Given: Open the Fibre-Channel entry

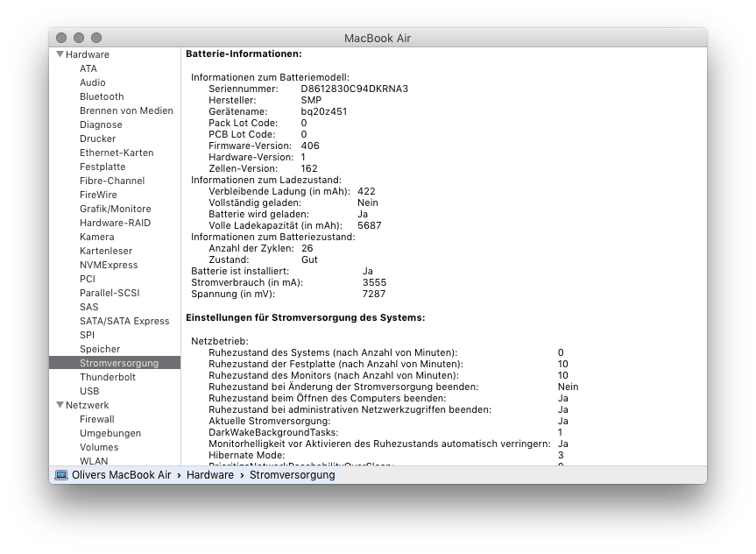Looking at the screenshot, I should [112, 181].
